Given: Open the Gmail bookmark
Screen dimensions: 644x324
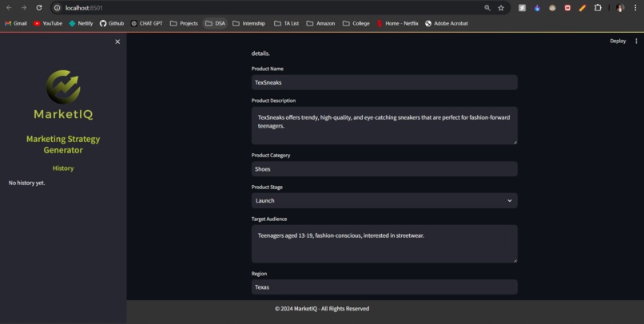Looking at the screenshot, I should (16, 23).
